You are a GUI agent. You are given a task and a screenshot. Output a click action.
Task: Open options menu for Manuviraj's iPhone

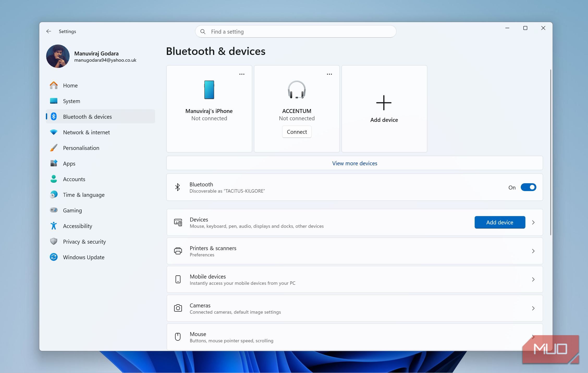click(x=242, y=74)
